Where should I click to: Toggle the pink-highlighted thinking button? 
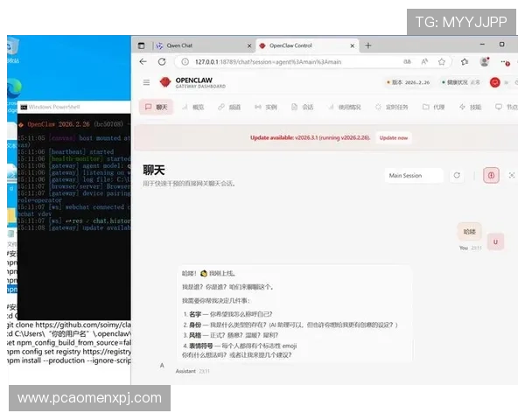491,175
